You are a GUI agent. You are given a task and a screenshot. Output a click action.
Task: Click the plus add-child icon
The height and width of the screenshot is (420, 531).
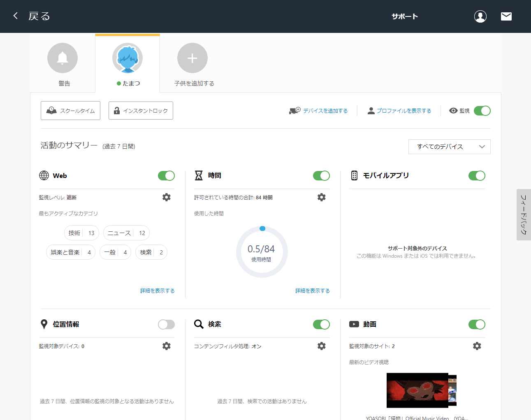192,58
